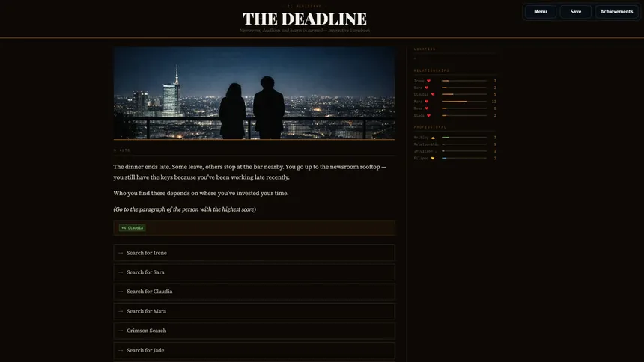
Task: Click the Location section header
Action: click(425, 49)
